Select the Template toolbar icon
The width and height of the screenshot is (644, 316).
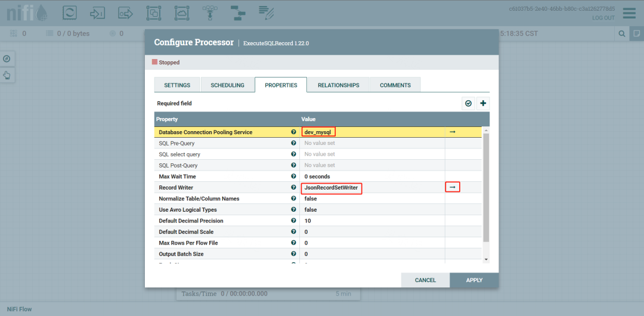[x=237, y=13]
